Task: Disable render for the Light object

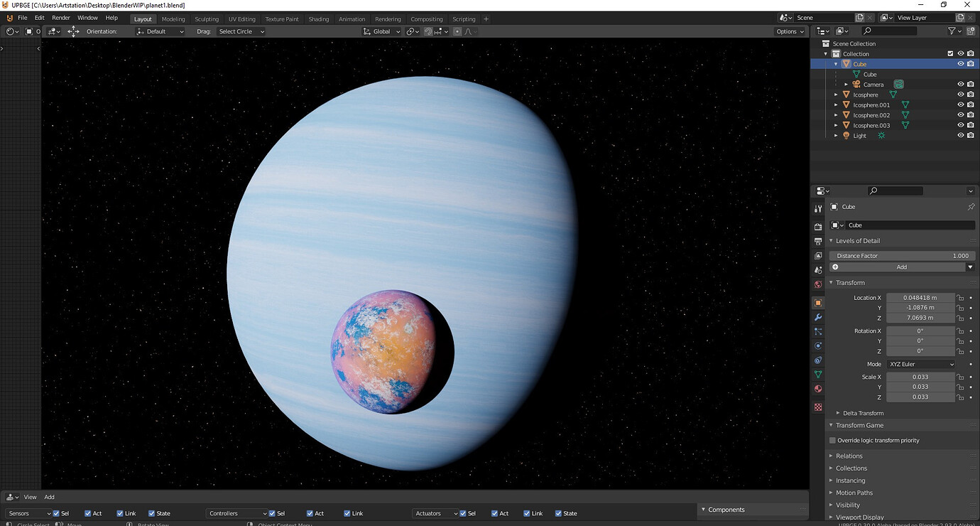Action: pyautogui.click(x=971, y=136)
